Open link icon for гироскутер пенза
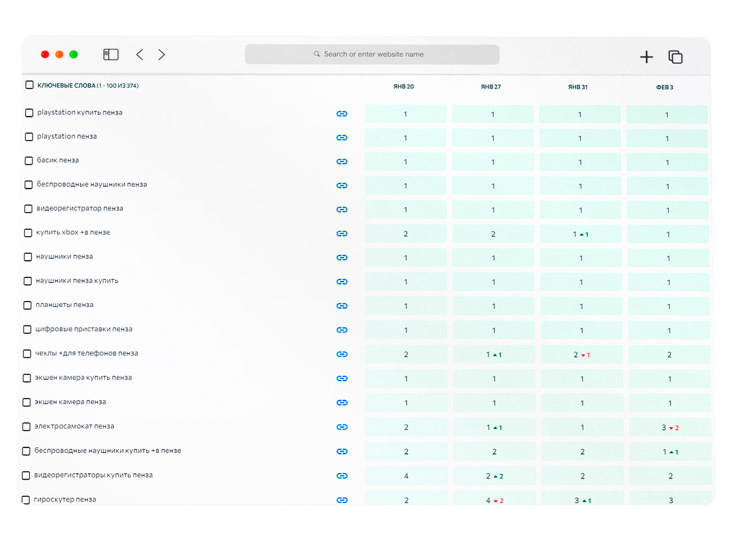This screenshot has width=736, height=560. coord(342,500)
